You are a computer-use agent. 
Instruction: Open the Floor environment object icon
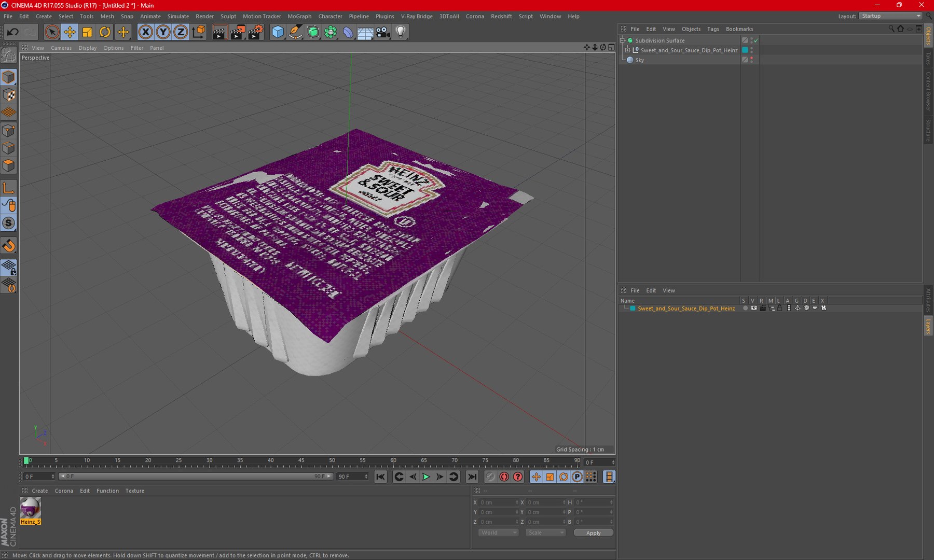point(365,32)
